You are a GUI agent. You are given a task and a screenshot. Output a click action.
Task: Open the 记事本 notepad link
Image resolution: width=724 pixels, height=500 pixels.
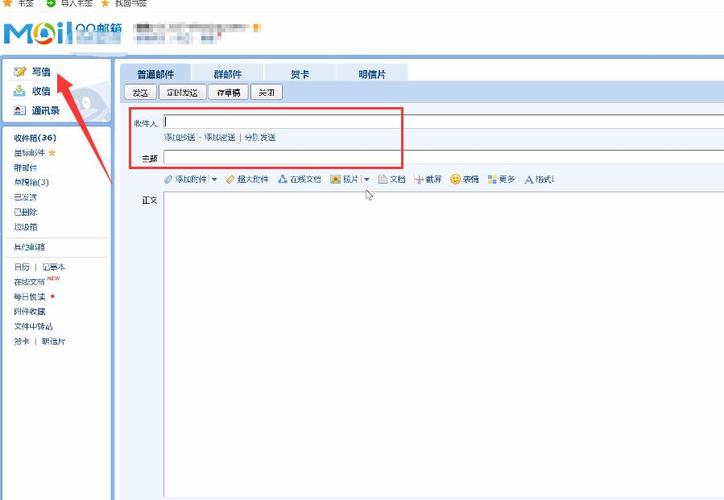(54, 267)
